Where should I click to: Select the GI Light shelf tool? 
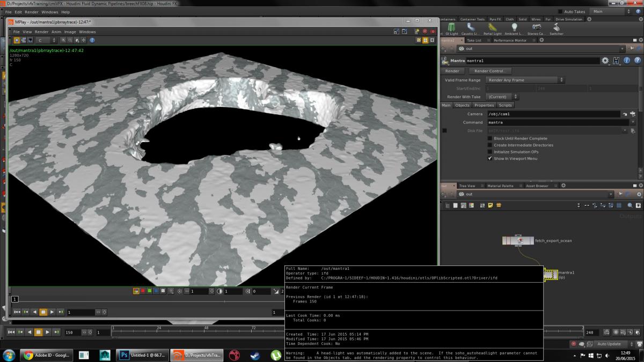click(x=451, y=29)
